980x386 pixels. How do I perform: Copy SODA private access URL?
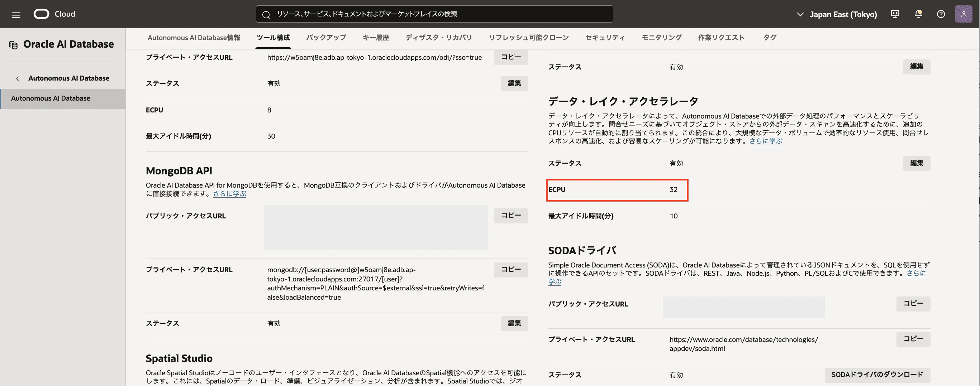tap(913, 339)
